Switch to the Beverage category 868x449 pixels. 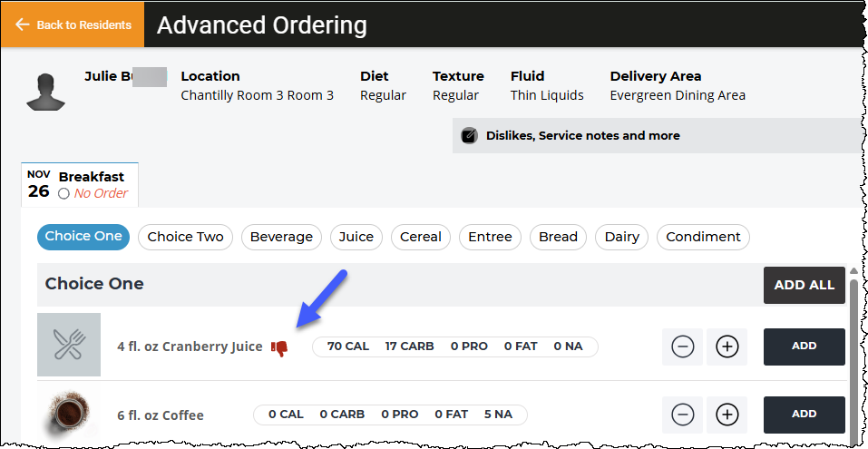tap(281, 237)
